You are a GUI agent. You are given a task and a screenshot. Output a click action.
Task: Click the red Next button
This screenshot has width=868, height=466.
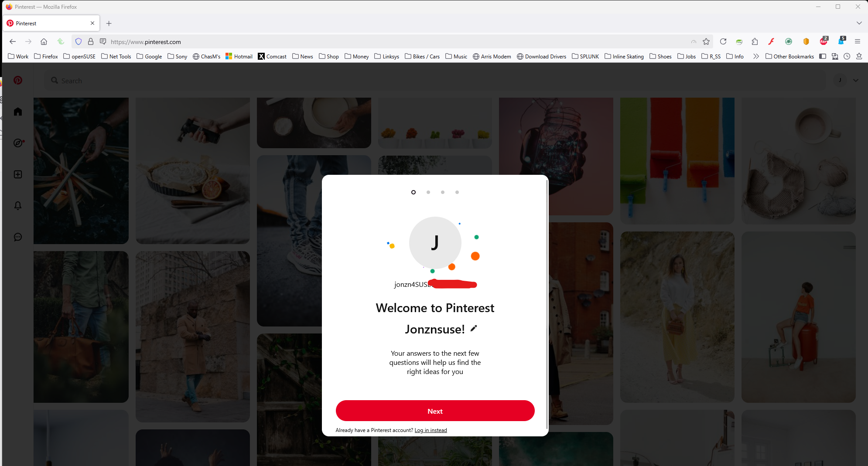tap(435, 411)
